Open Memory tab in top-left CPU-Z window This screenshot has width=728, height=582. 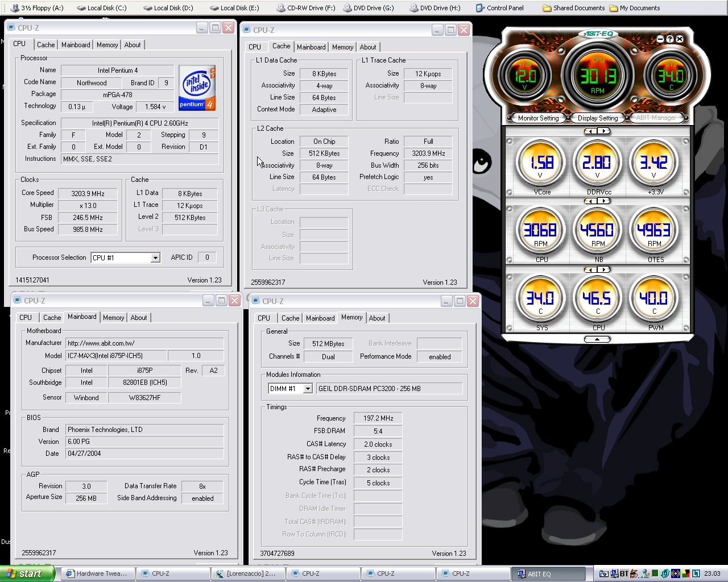[107, 45]
